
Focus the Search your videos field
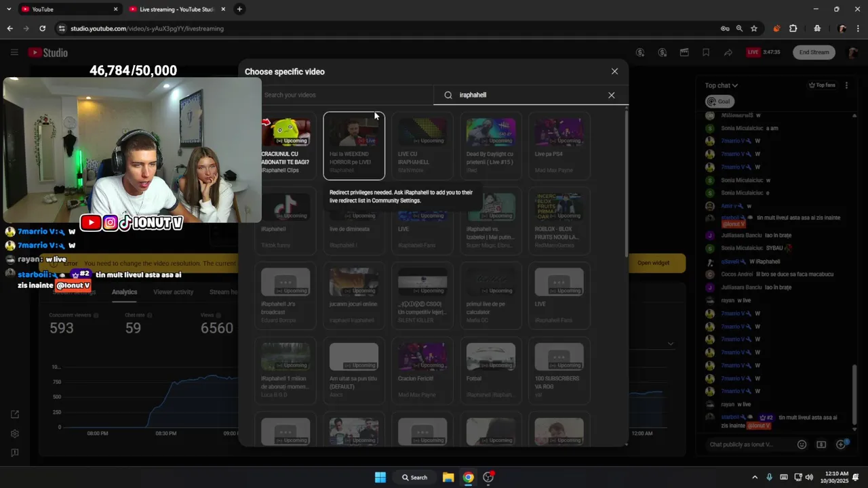pos(346,95)
